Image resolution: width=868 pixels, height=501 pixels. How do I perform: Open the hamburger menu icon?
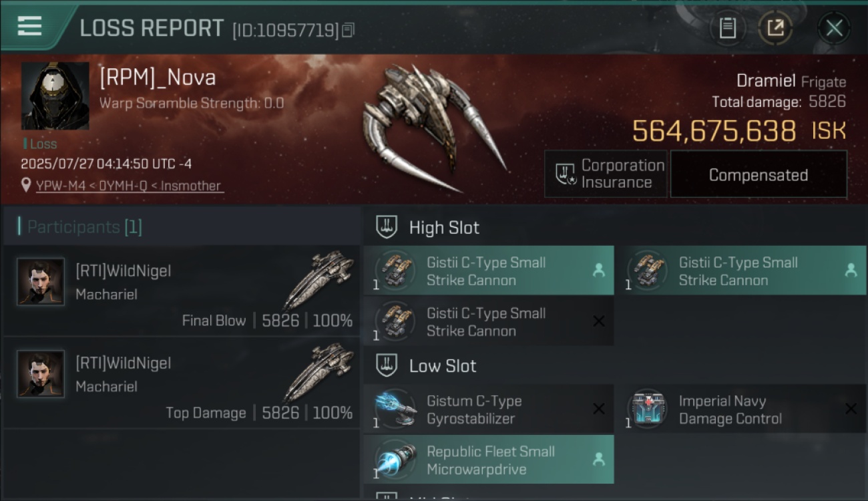coord(29,27)
